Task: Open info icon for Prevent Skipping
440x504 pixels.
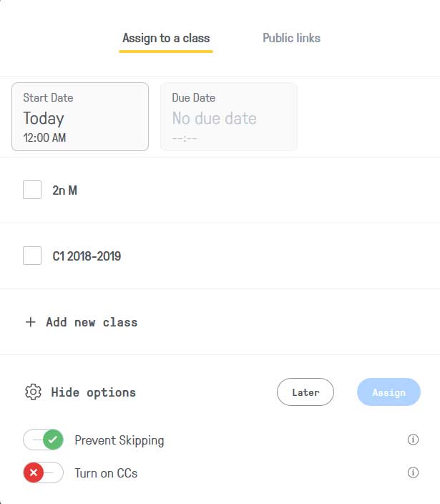Action: [x=413, y=440]
